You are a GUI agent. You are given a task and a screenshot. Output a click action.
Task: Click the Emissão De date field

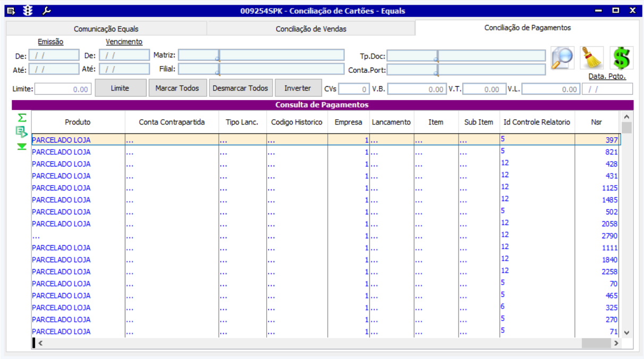click(x=54, y=55)
